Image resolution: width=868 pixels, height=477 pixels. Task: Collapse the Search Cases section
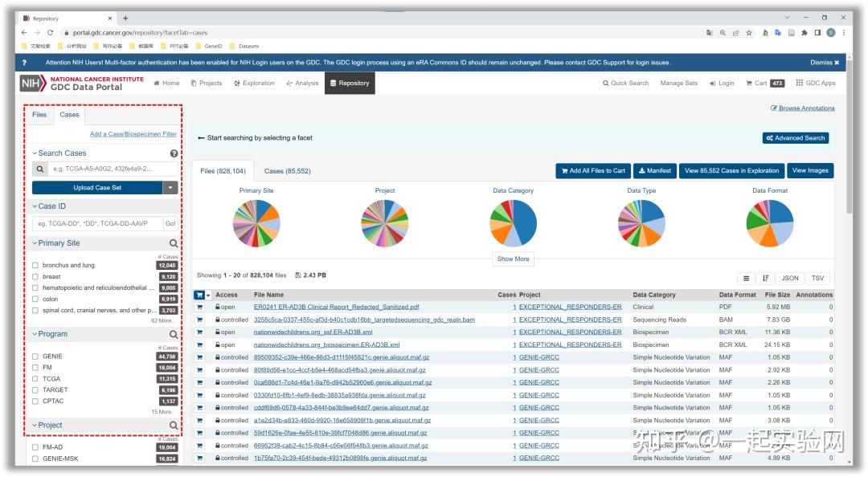[x=59, y=153]
